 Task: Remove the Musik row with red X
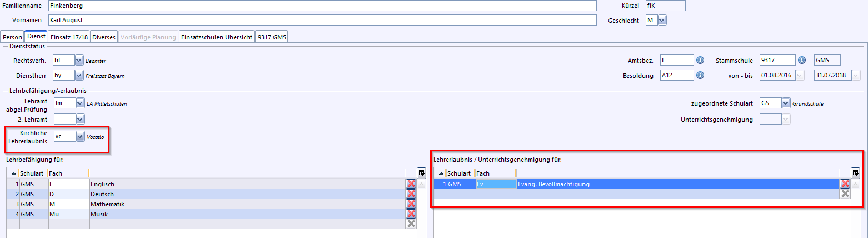[x=411, y=214]
